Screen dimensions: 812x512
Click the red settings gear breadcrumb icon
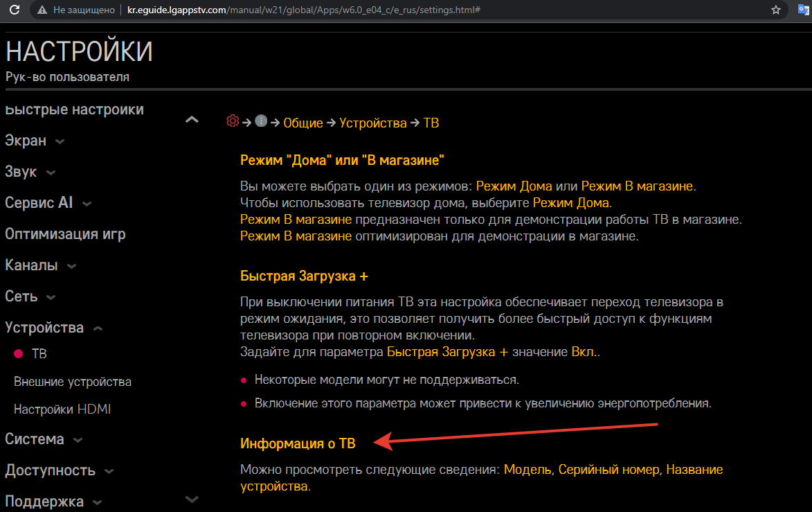click(x=233, y=121)
